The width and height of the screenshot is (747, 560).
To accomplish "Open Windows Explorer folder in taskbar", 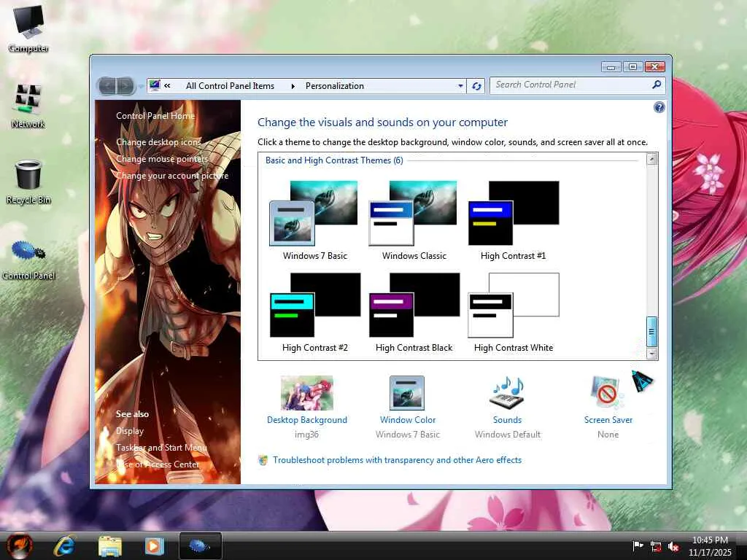I will [109, 545].
